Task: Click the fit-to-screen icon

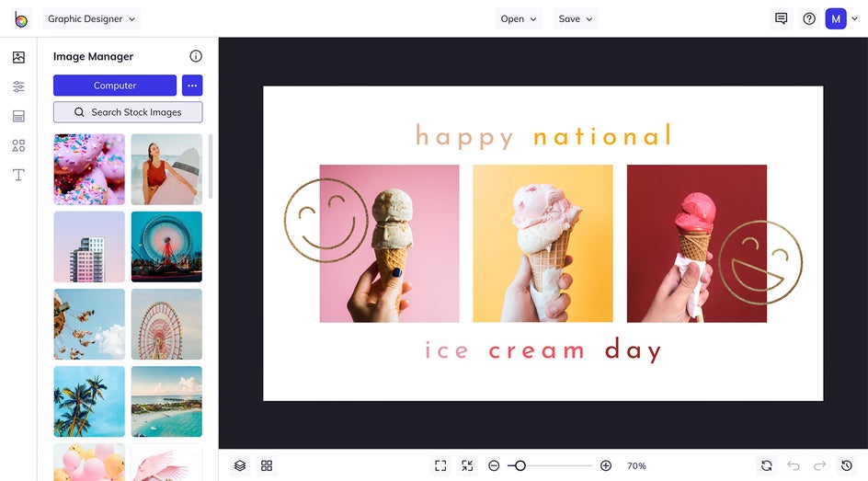Action: point(440,465)
